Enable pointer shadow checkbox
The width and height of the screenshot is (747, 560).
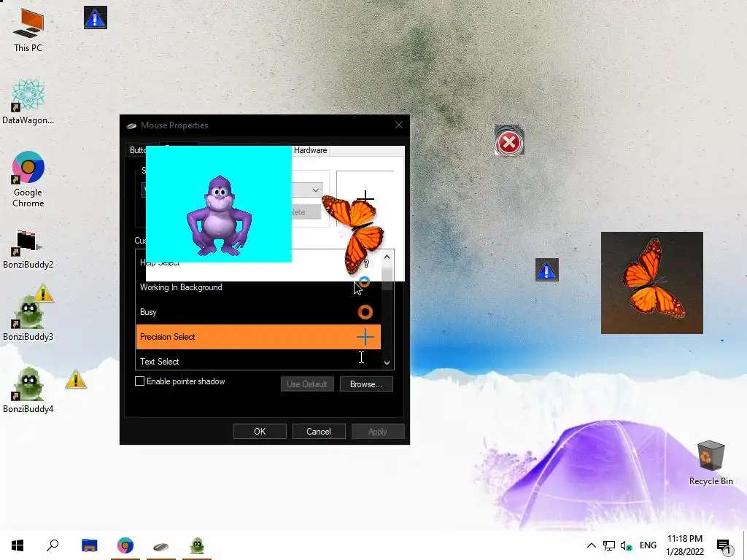click(x=139, y=381)
